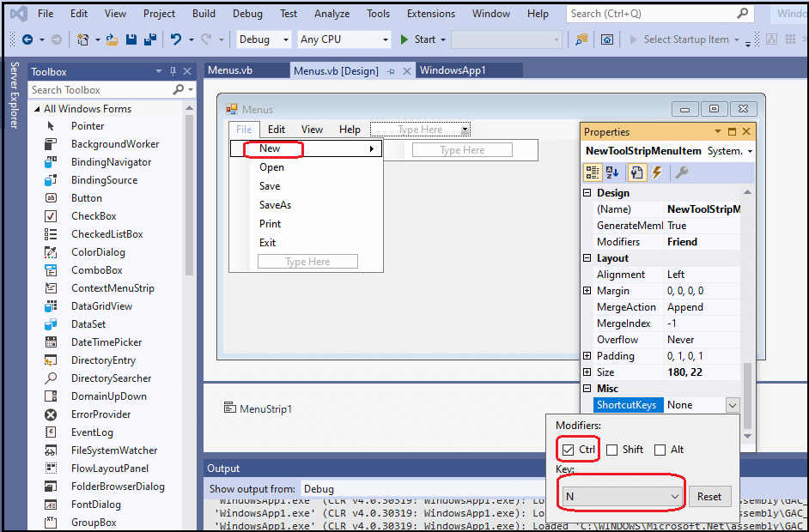The height and width of the screenshot is (532, 809).
Task: Open the Build menu
Action: [204, 14]
